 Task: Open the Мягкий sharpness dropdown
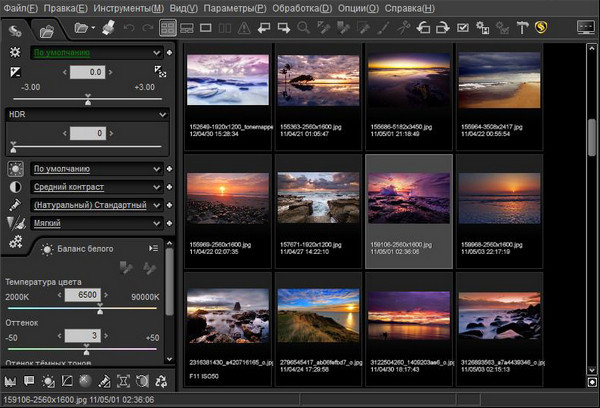(x=97, y=223)
